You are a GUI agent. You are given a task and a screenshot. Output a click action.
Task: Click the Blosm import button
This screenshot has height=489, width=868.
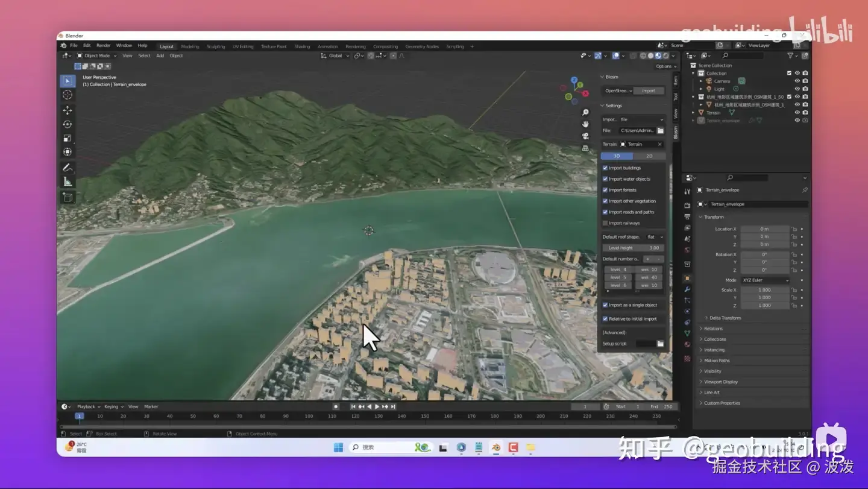click(x=649, y=91)
